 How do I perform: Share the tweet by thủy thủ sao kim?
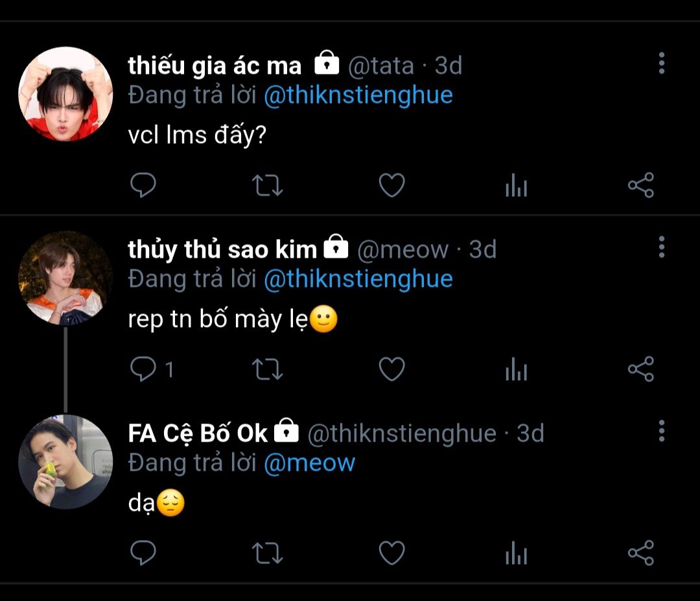coord(640,369)
